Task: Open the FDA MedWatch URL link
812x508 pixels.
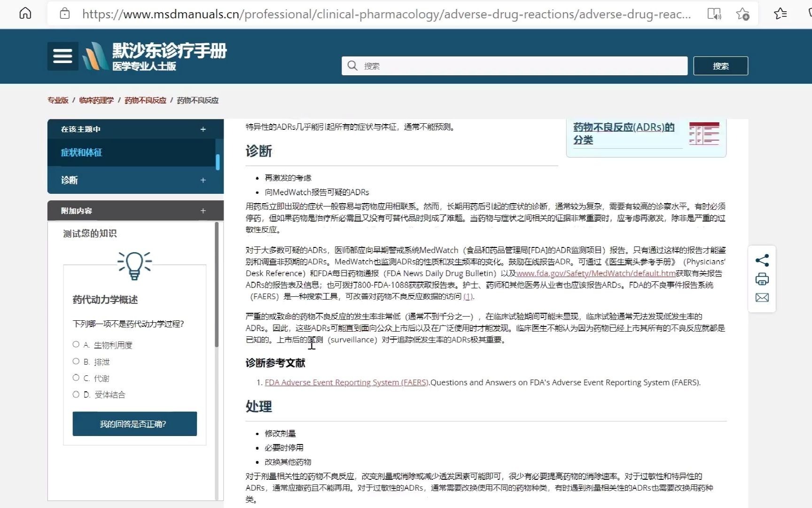Action: 596,273
